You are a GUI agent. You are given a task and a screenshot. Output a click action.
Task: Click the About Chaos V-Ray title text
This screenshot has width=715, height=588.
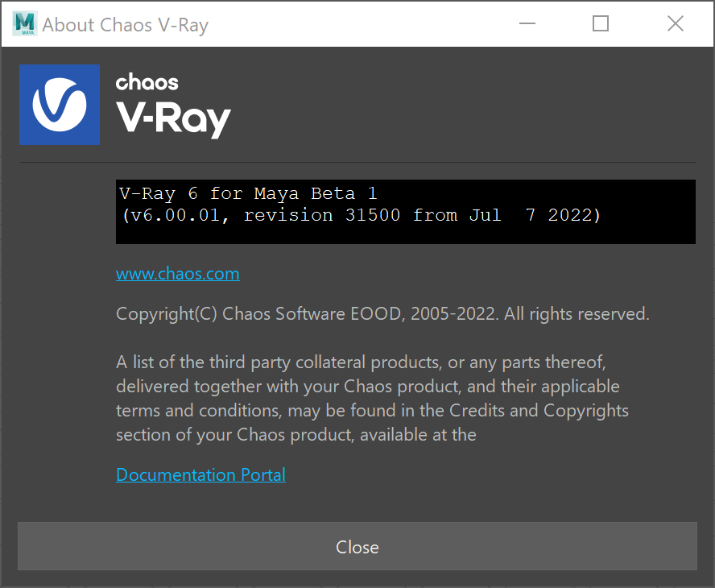126,25
